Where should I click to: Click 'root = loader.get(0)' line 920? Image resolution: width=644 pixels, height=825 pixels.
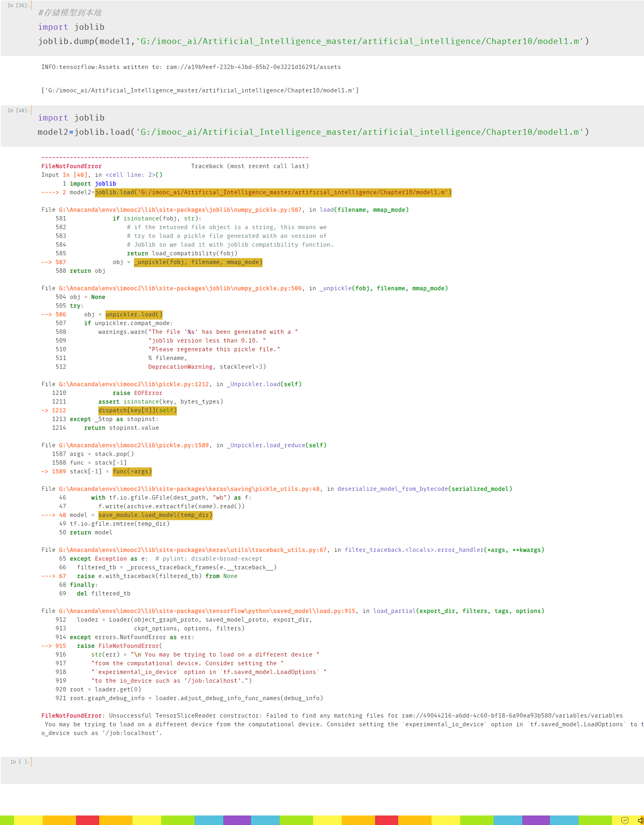tap(105, 689)
